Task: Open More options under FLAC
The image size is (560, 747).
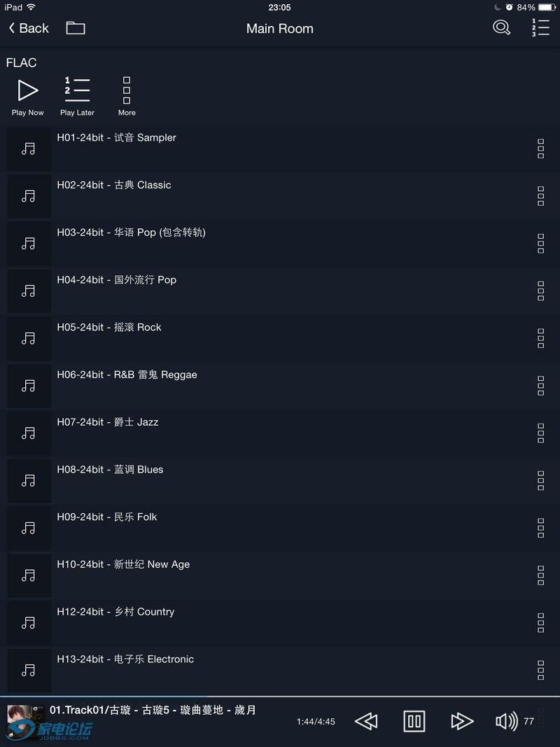Action: tap(127, 97)
